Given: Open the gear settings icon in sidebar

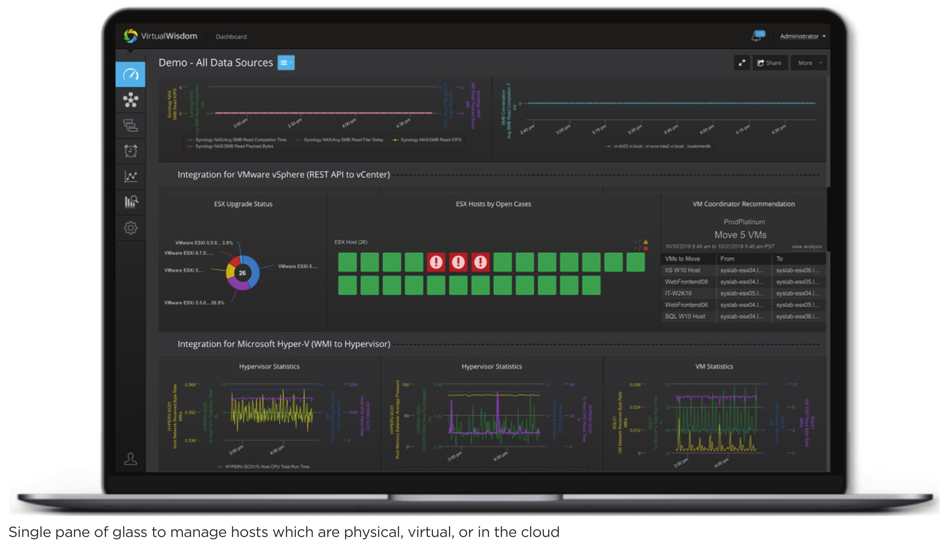Looking at the screenshot, I should (130, 228).
